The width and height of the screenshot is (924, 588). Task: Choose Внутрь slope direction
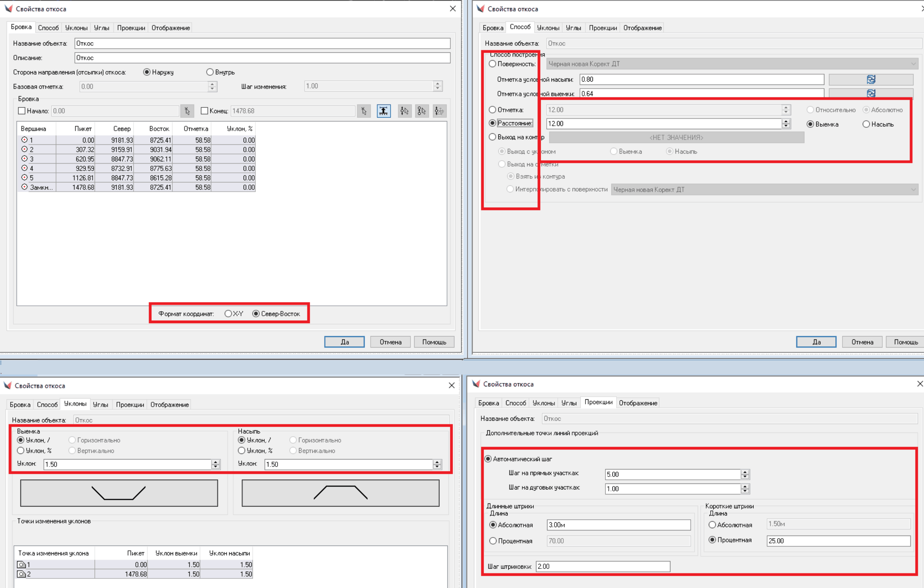click(x=210, y=72)
